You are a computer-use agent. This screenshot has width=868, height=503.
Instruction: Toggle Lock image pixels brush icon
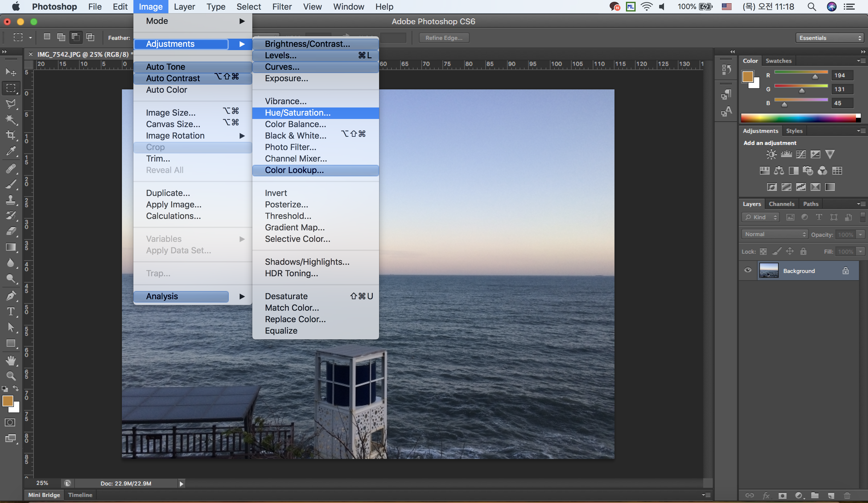(777, 251)
